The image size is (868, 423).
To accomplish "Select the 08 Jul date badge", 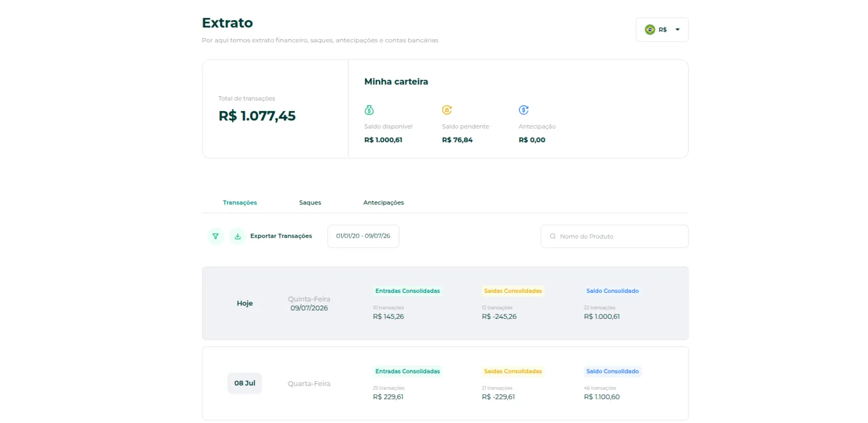I will (245, 383).
